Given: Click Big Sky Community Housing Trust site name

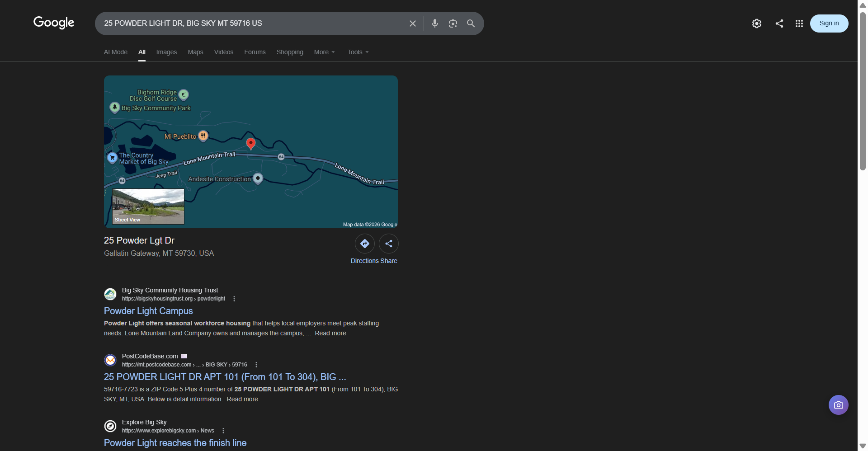Looking at the screenshot, I should click(x=170, y=290).
